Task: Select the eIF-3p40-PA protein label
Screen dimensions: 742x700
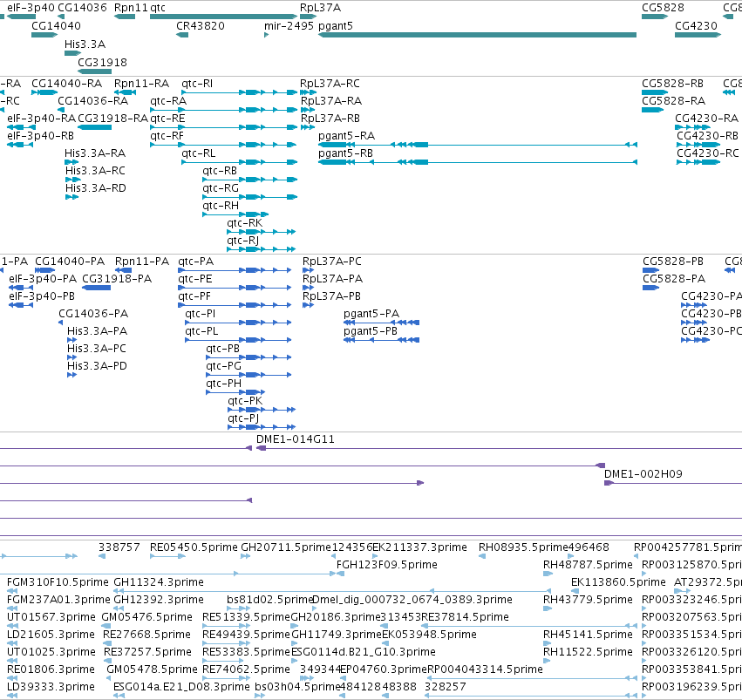Action: (43, 279)
